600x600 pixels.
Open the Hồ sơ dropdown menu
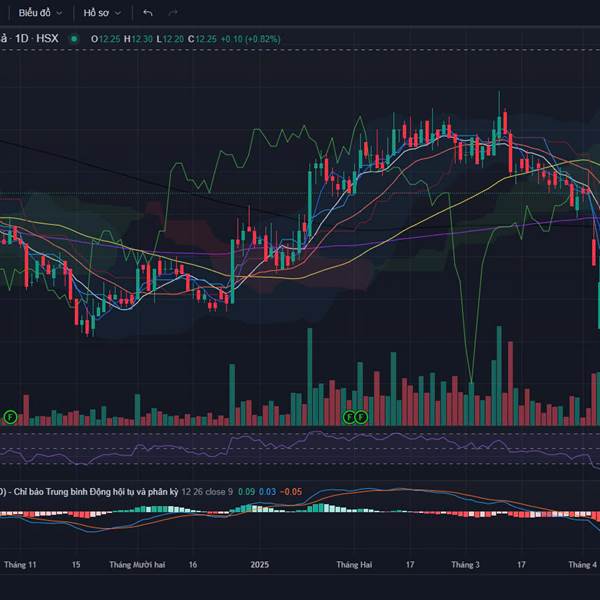[102, 13]
